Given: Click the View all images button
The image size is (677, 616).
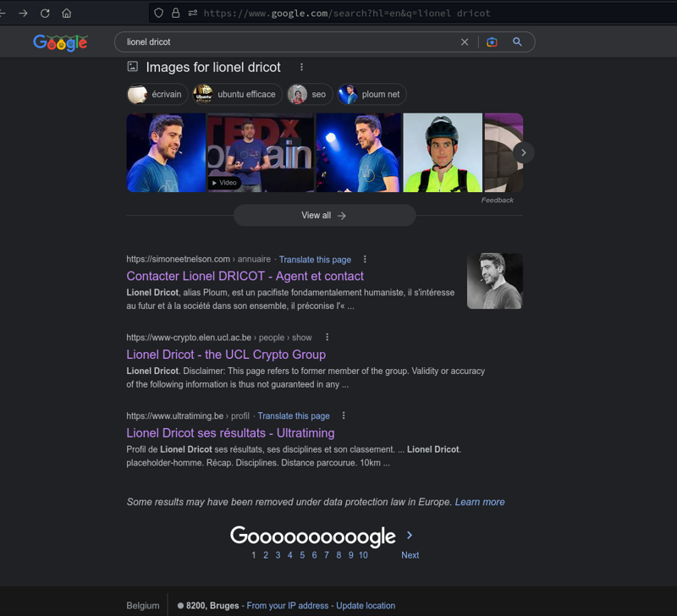Looking at the screenshot, I should click(324, 216).
